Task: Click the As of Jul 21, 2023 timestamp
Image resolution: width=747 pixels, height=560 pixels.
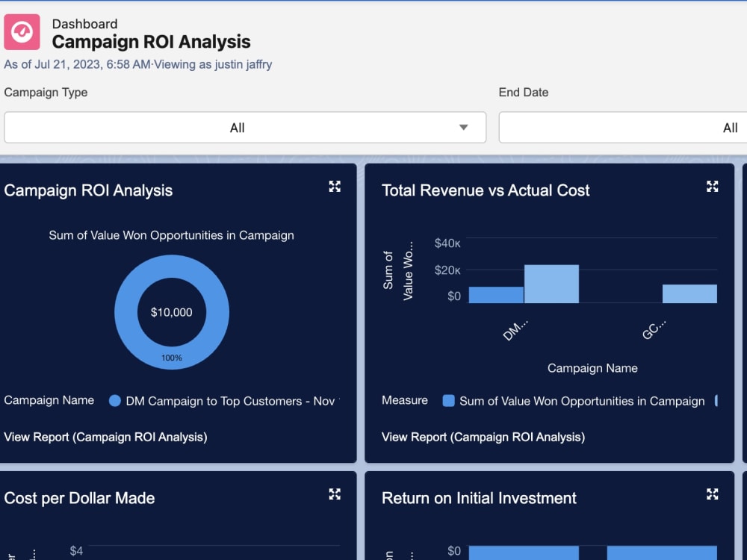Action: [77, 64]
